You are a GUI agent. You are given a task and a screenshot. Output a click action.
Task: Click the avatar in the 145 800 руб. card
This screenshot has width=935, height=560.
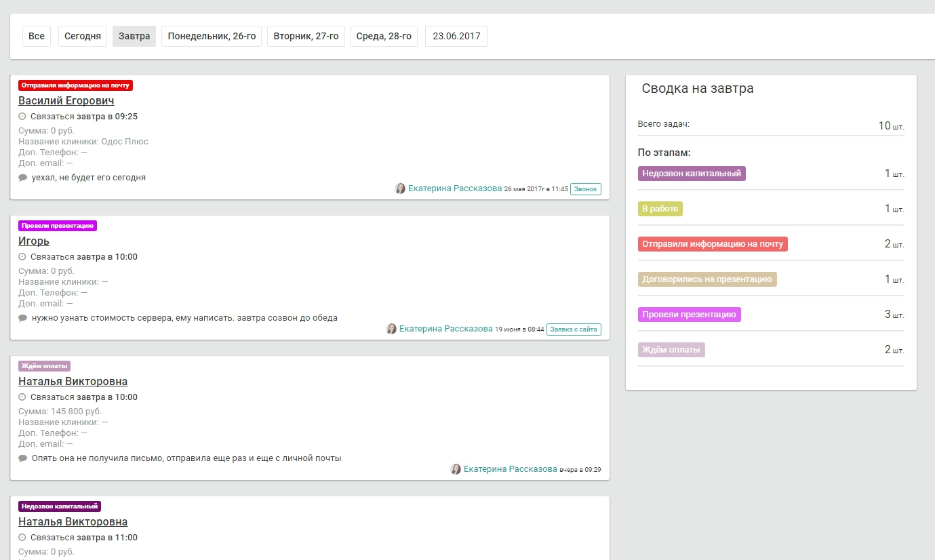pyautogui.click(x=456, y=469)
